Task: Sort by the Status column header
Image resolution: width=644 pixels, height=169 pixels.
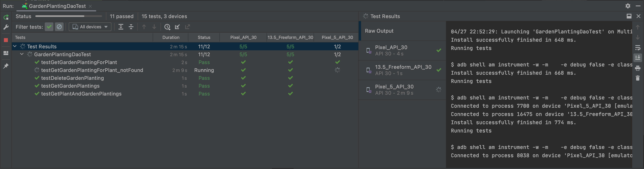Action: 204,37
